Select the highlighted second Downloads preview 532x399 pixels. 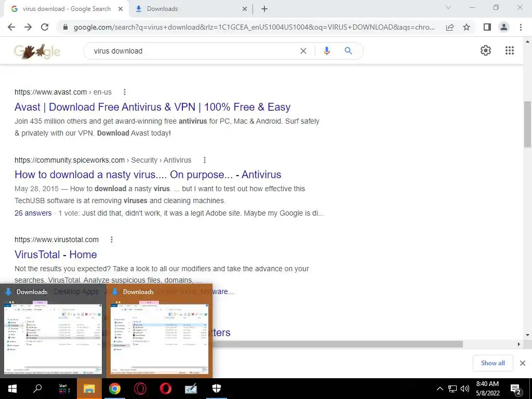[x=159, y=331]
